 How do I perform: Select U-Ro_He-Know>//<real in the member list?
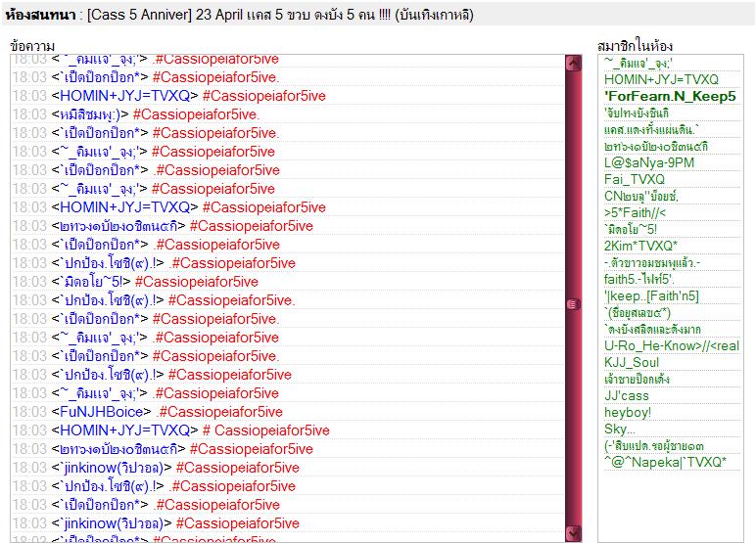[x=672, y=346]
